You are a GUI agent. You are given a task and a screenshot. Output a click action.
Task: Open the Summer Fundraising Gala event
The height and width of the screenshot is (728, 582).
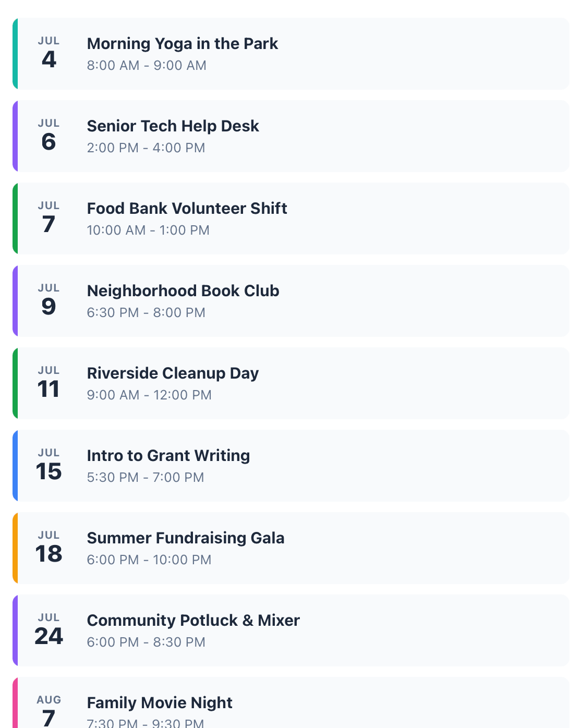291,548
